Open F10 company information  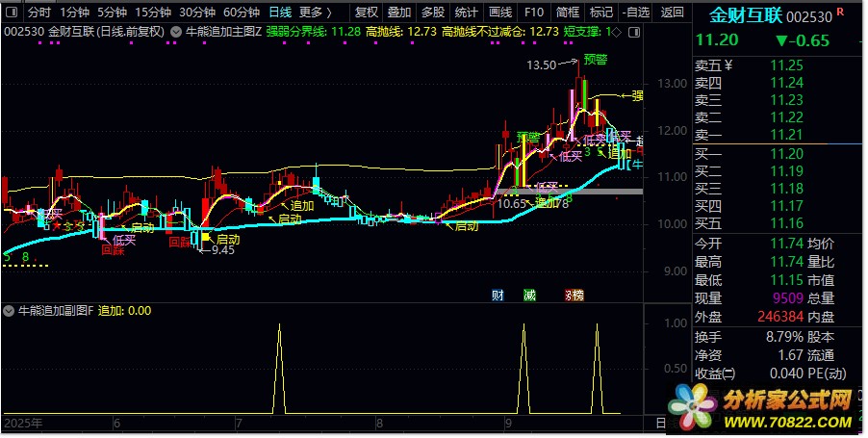tap(534, 12)
